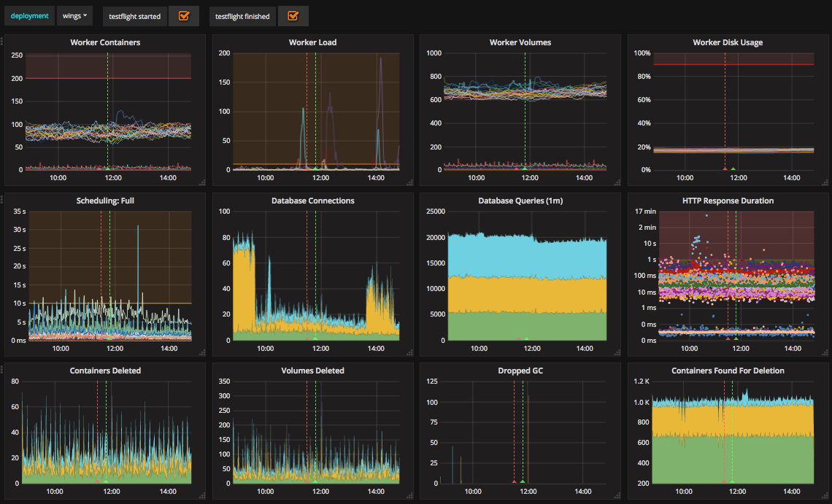Grab resize handle of Worker Containers panel

tap(204, 182)
